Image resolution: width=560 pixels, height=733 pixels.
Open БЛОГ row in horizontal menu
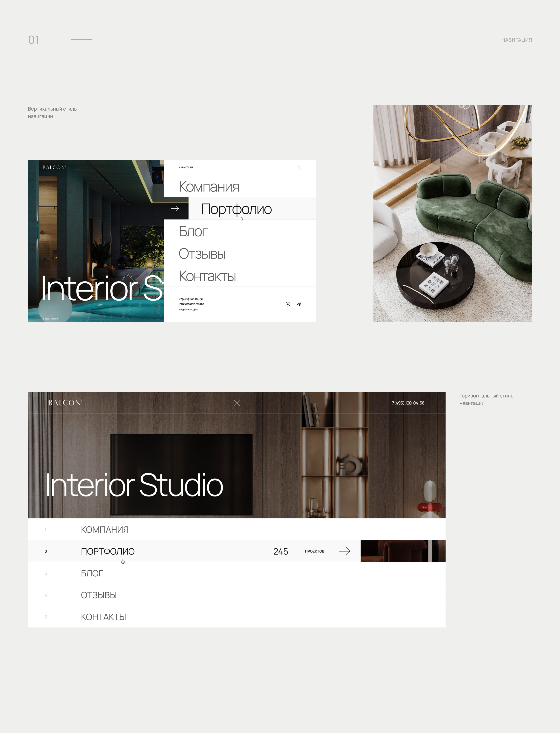point(92,573)
